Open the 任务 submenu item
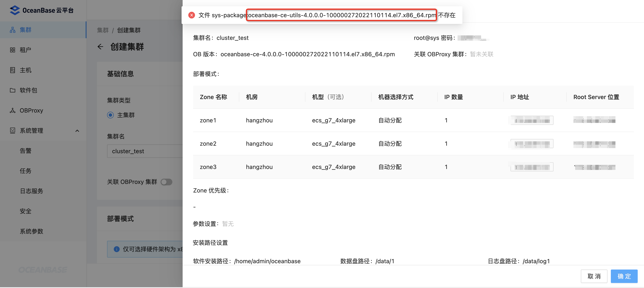 tap(43, 171)
